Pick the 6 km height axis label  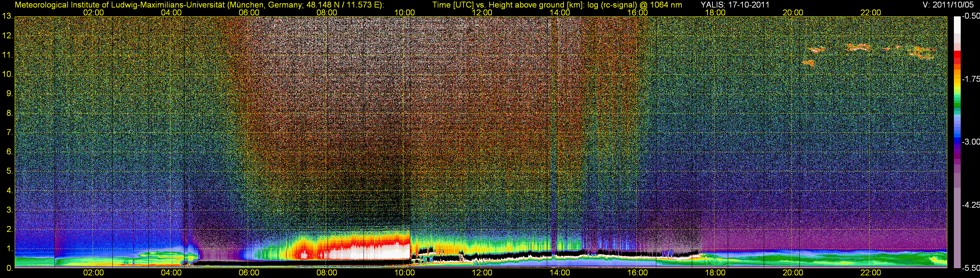tap(9, 152)
